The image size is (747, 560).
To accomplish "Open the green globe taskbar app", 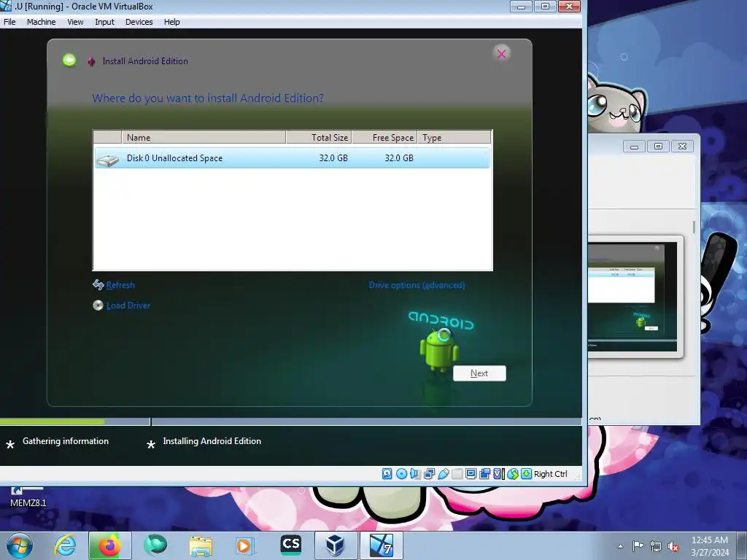I will pyautogui.click(x=155, y=545).
